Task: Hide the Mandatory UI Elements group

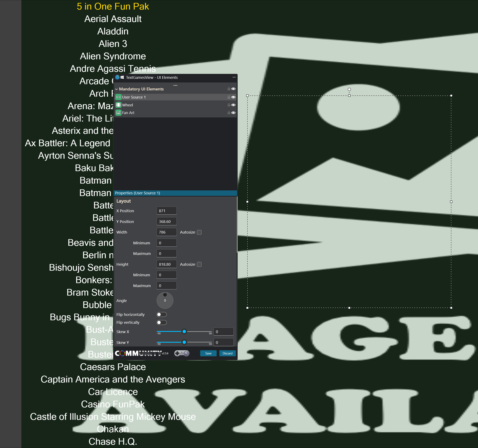Action: tap(233, 89)
